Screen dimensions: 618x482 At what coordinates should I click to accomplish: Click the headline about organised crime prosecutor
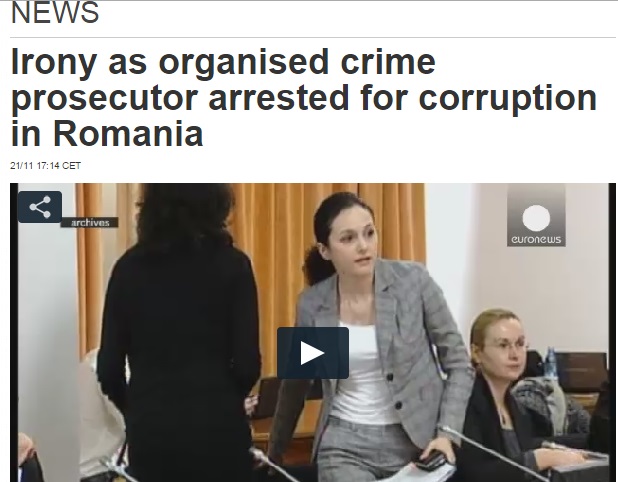[303, 97]
